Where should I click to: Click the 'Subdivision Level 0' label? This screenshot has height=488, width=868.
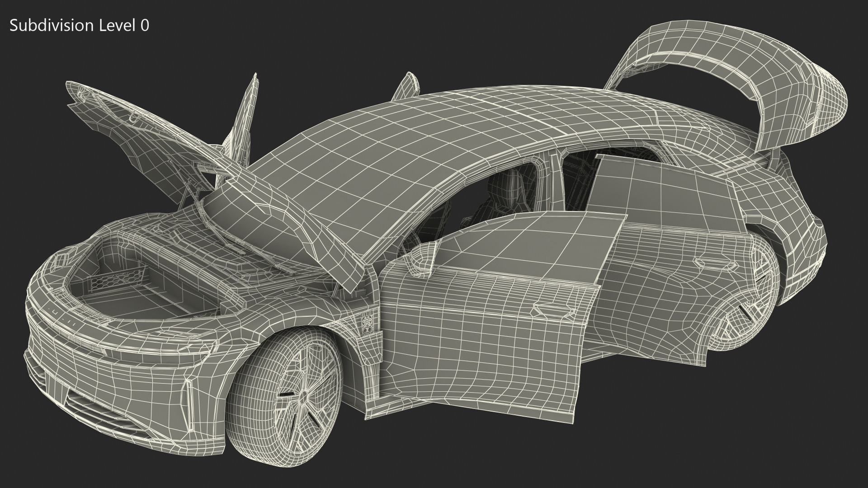(x=79, y=26)
